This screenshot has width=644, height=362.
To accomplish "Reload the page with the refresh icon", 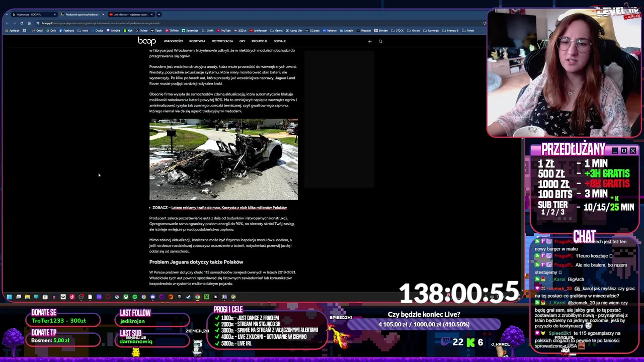I will pos(22,23).
